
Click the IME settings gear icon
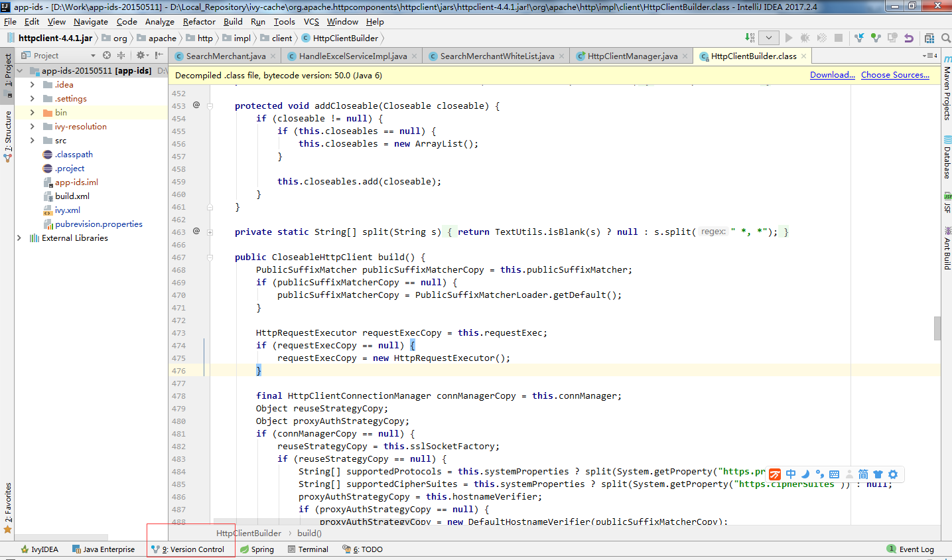(893, 474)
